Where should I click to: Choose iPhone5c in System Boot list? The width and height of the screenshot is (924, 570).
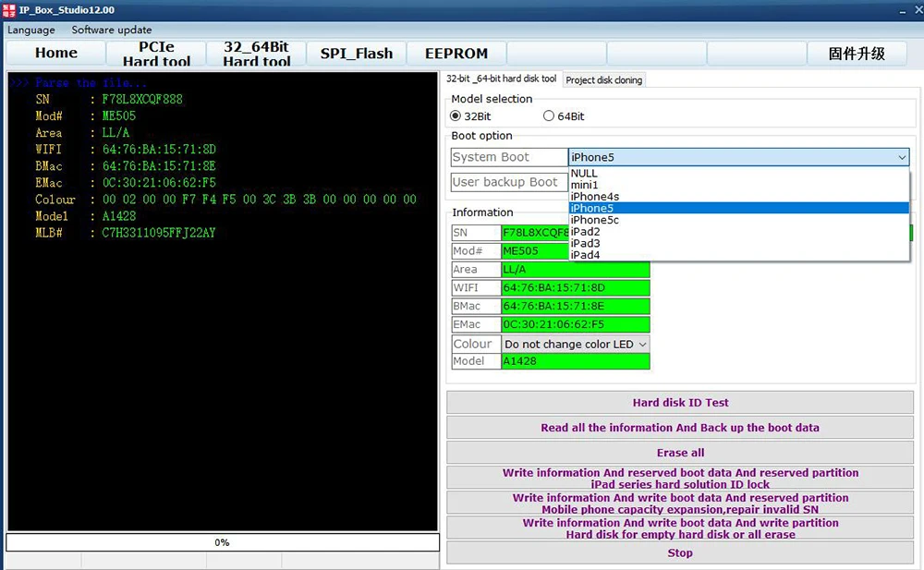(739, 220)
